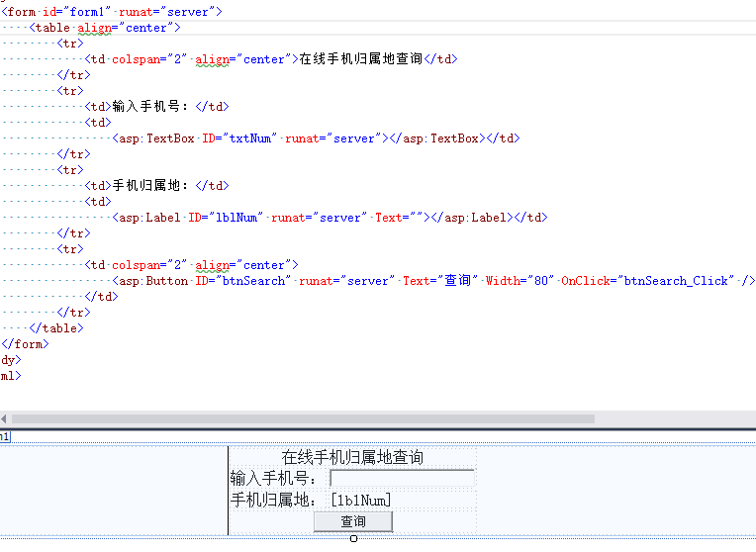
Task: Click the form id="form1" code line
Action: coord(112,12)
